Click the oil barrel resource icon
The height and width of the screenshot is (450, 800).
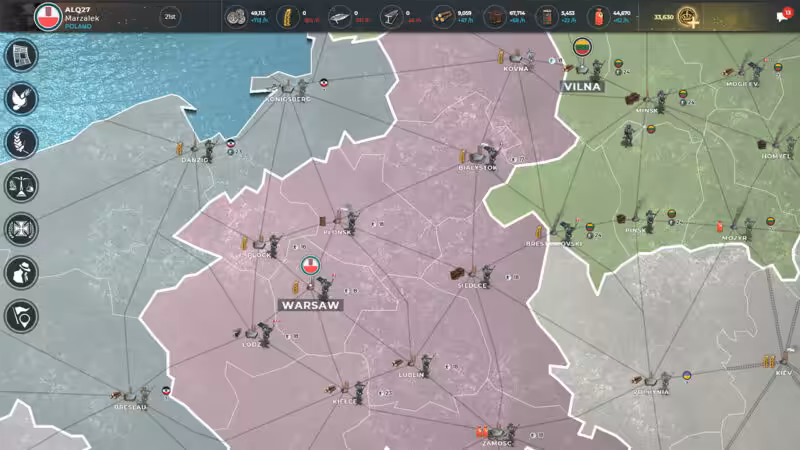[x=546, y=17]
